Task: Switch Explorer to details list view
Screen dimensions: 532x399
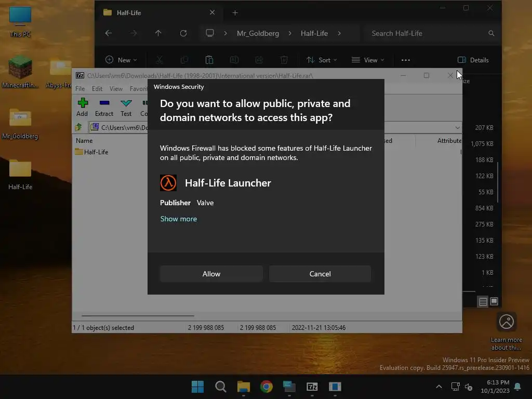Action: click(483, 301)
